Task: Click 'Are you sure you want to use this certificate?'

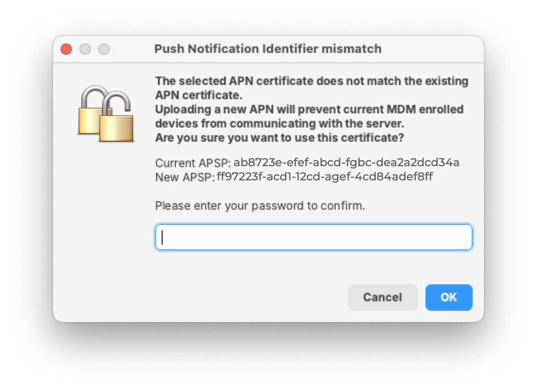Action: (280, 138)
